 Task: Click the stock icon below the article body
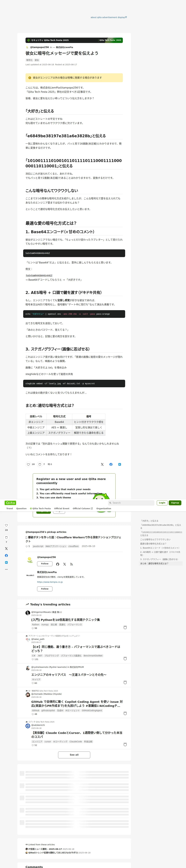[40, 464]
